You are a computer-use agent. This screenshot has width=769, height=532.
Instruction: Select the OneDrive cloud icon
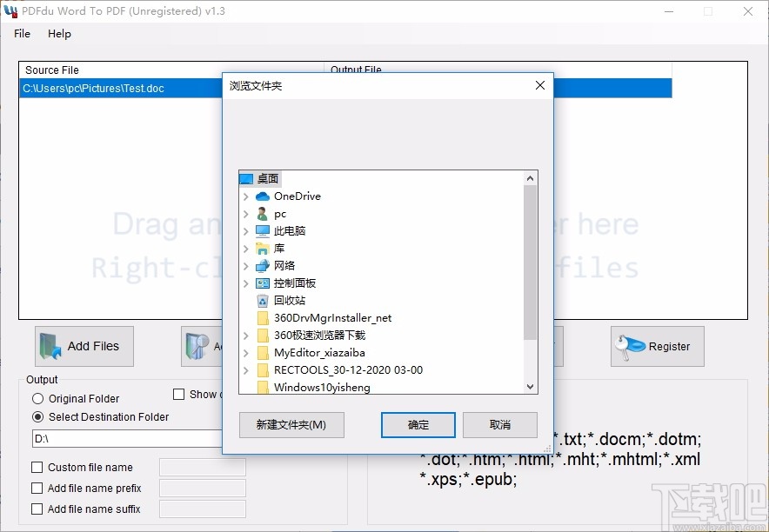(263, 196)
